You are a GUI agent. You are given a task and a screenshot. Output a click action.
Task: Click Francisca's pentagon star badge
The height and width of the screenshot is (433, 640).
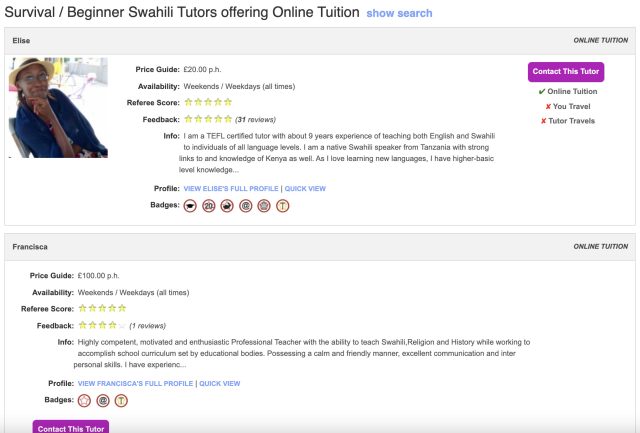click(84, 401)
